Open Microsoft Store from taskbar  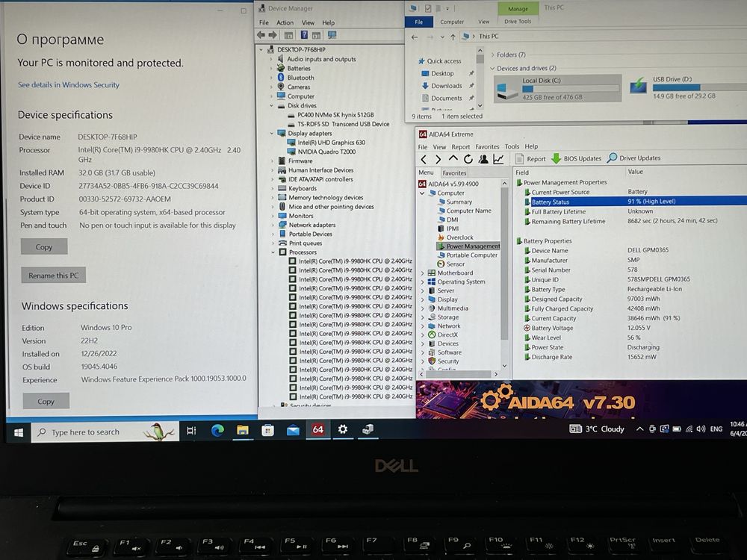267,431
